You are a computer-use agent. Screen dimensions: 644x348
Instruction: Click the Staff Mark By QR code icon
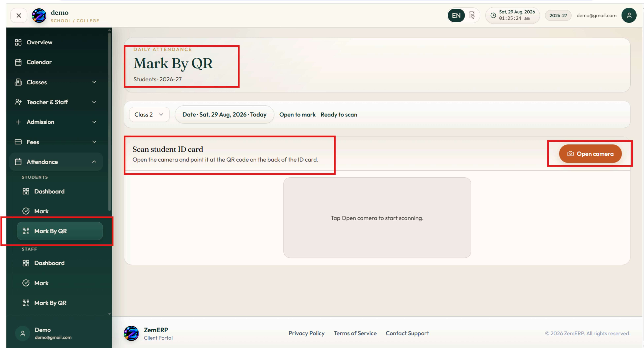tap(26, 303)
